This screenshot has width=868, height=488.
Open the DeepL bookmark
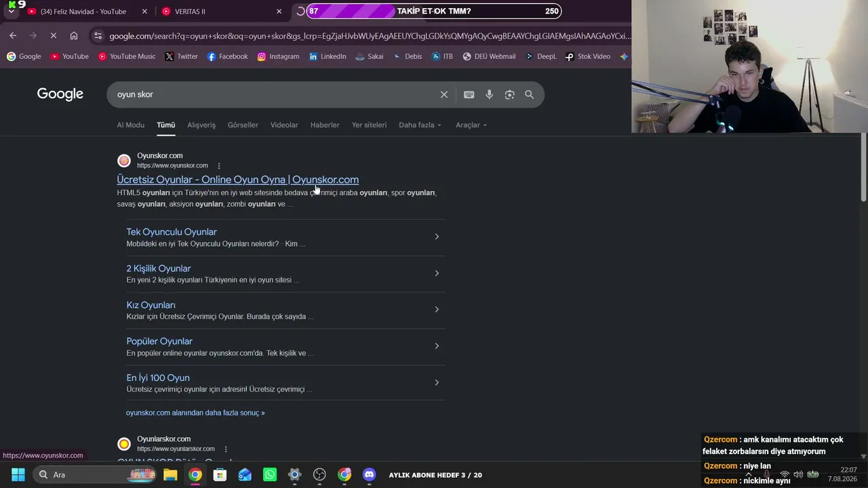click(540, 57)
